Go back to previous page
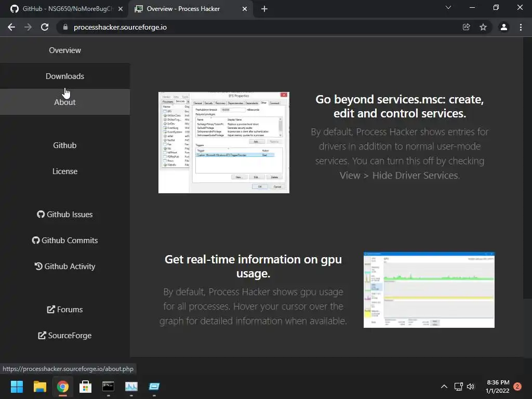Image resolution: width=532 pixels, height=399 pixels. [x=11, y=27]
